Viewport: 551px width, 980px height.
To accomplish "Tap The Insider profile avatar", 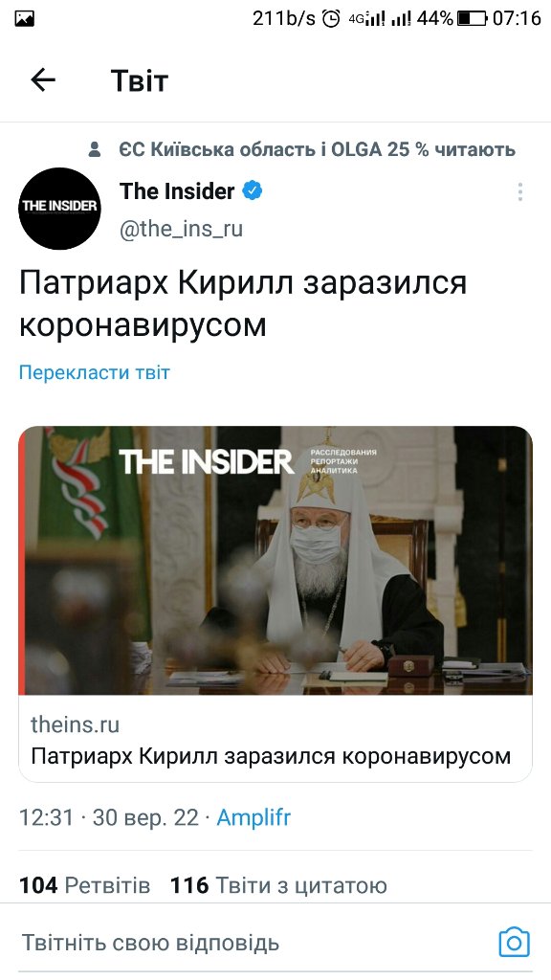I will (59, 209).
